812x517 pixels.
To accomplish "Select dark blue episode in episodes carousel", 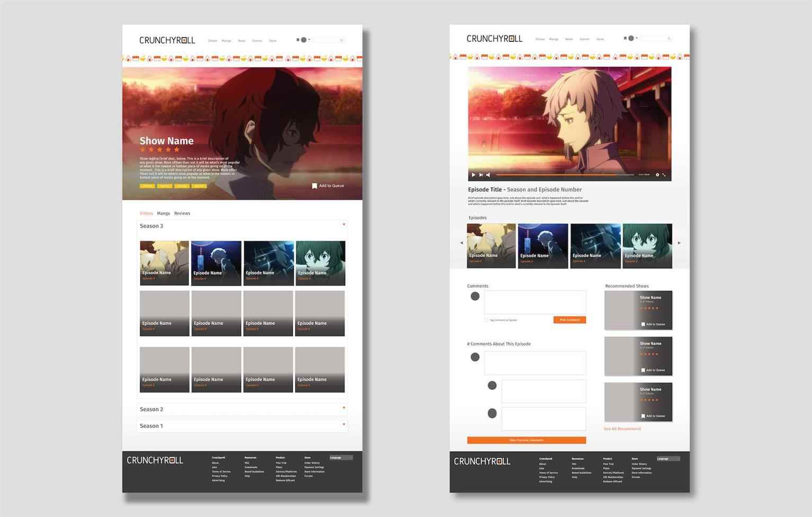I will tap(596, 246).
